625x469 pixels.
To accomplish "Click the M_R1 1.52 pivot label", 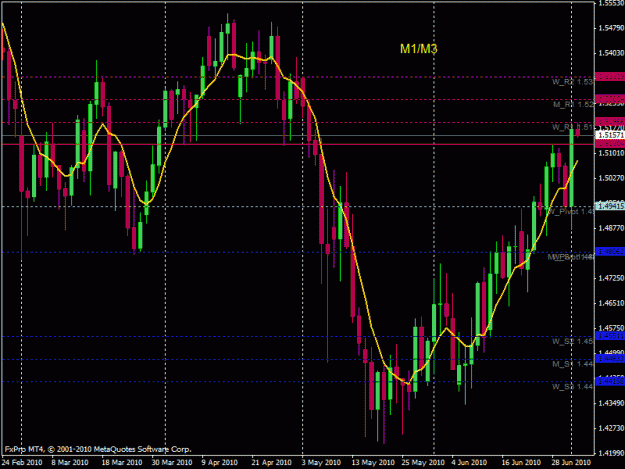I will (573, 104).
